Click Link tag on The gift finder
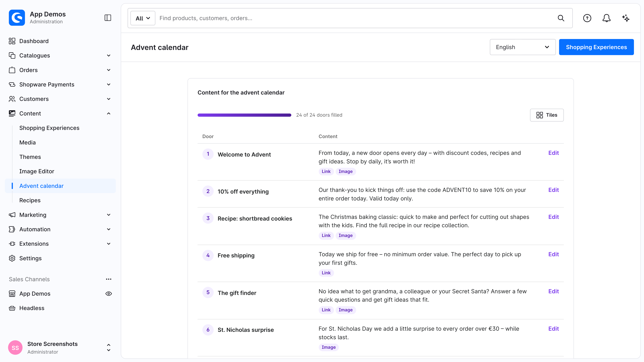644x362 pixels. click(326, 310)
